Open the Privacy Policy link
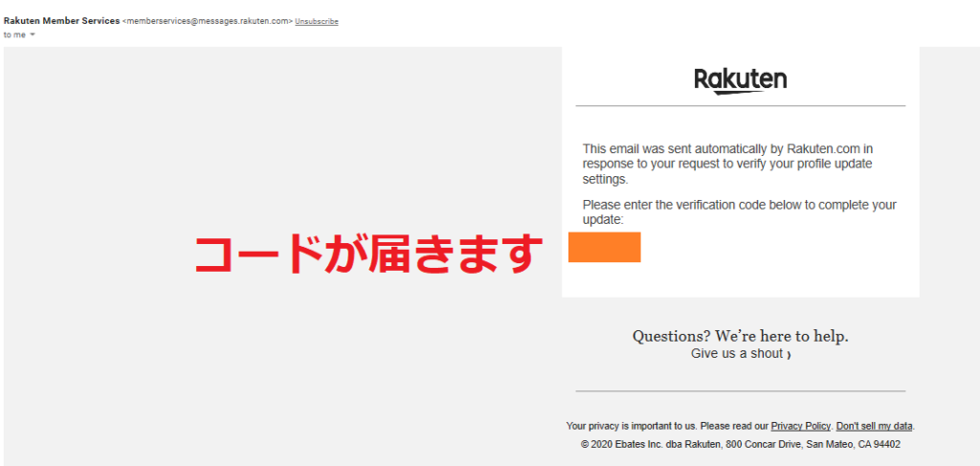Screen dimensions: 980x466 coord(801,426)
